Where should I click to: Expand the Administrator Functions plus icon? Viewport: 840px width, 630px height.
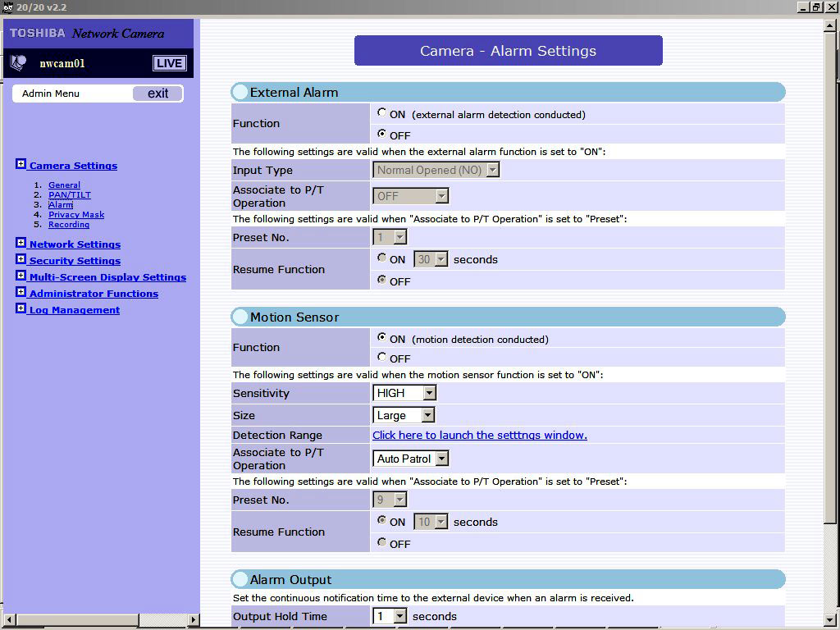point(21,293)
